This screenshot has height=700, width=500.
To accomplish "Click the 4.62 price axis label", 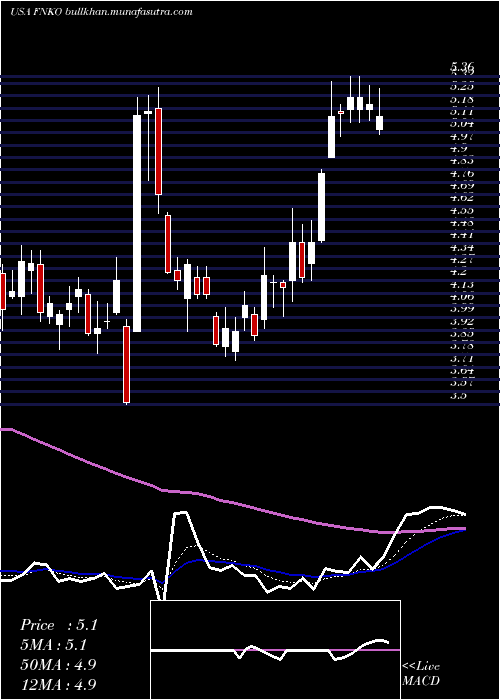I will (462, 197).
